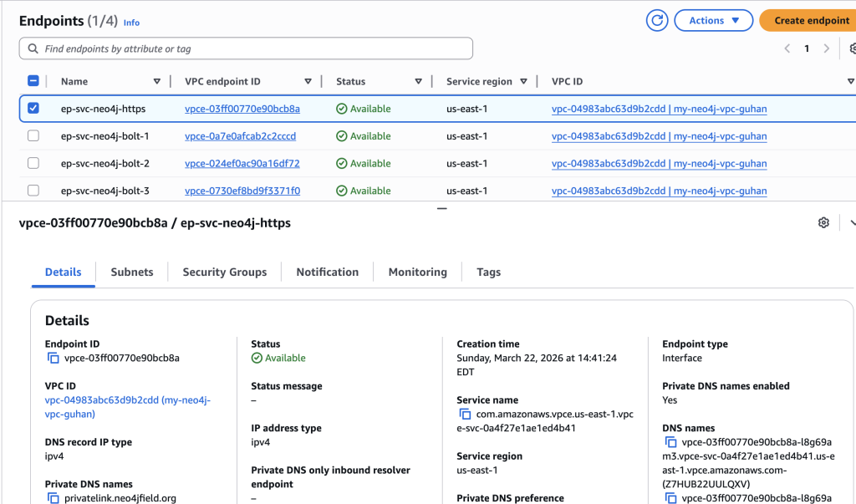This screenshot has width=856, height=504.
Task: Sort by the Status column arrow
Action: click(418, 82)
